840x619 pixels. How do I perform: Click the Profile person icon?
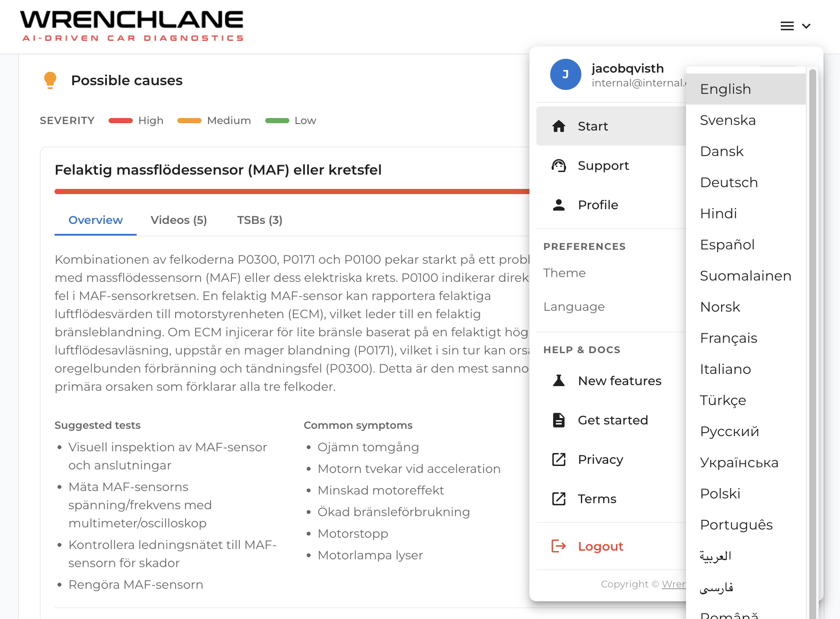click(x=559, y=205)
